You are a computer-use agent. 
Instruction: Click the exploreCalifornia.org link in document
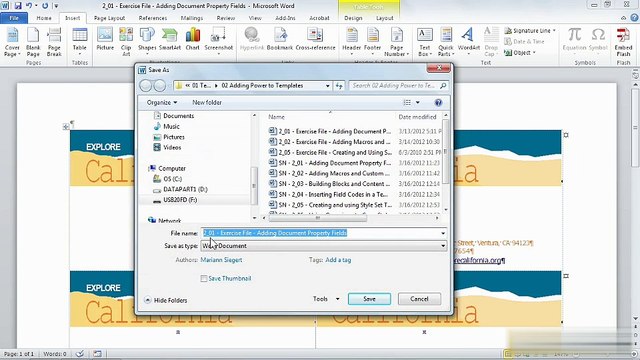click(x=479, y=260)
